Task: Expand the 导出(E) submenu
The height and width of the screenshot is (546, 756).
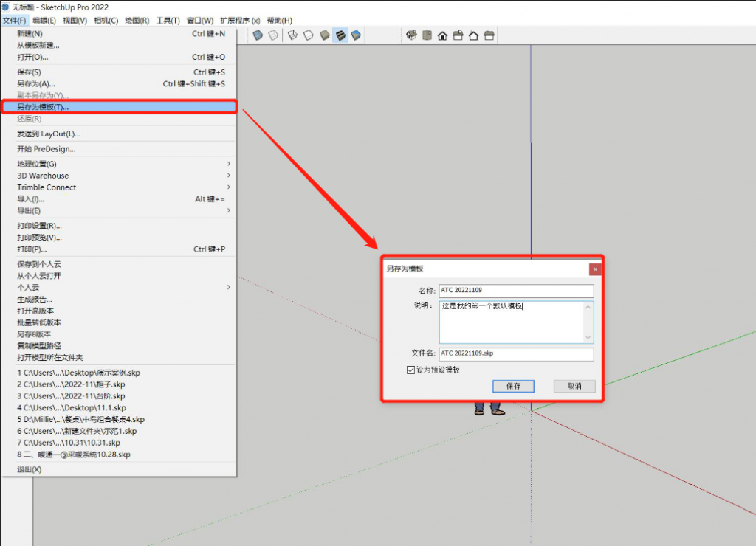Action: [126, 210]
